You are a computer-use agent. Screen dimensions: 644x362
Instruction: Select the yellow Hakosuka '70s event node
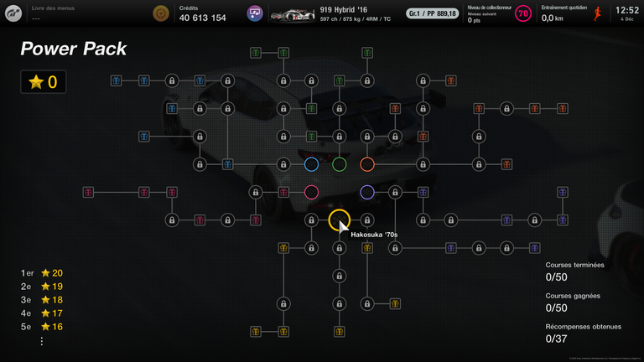pyautogui.click(x=339, y=220)
